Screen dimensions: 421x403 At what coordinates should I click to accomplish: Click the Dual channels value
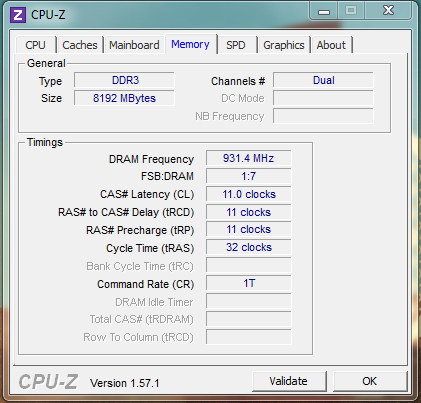pyautogui.click(x=323, y=80)
